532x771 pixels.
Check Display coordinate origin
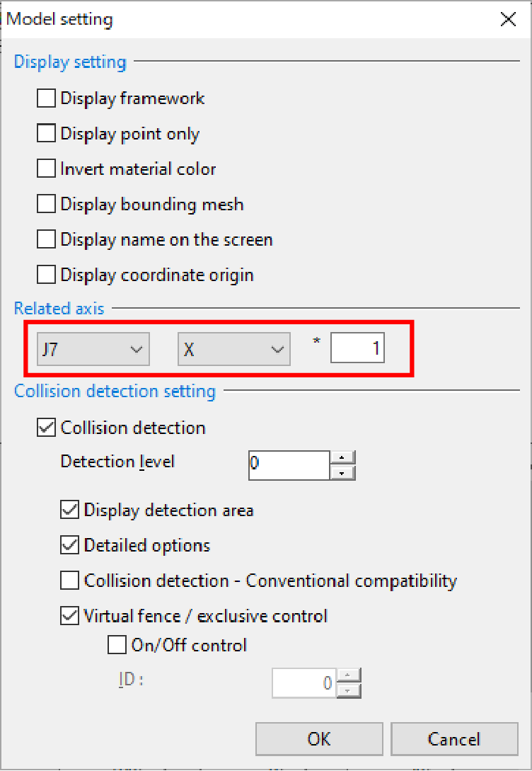click(x=47, y=275)
